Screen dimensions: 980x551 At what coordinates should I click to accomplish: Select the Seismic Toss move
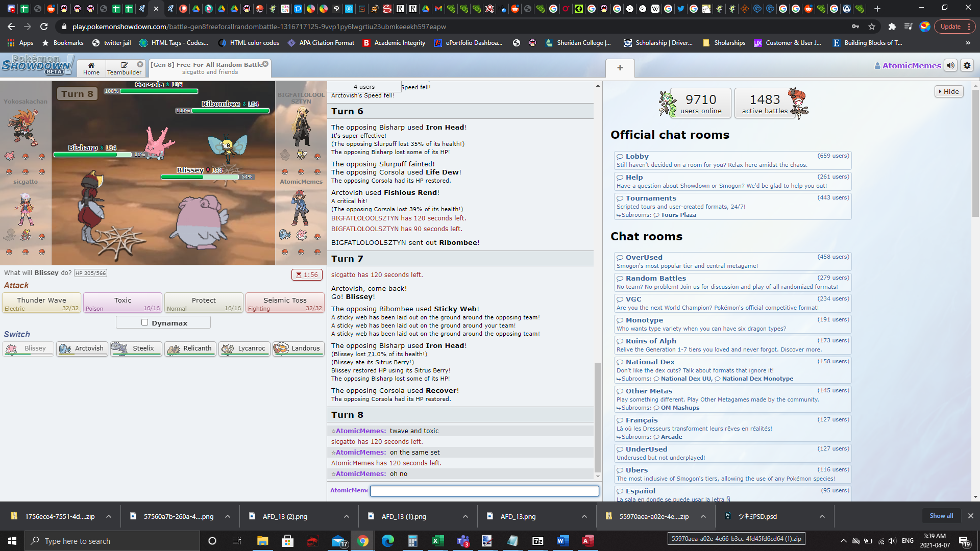[285, 303]
